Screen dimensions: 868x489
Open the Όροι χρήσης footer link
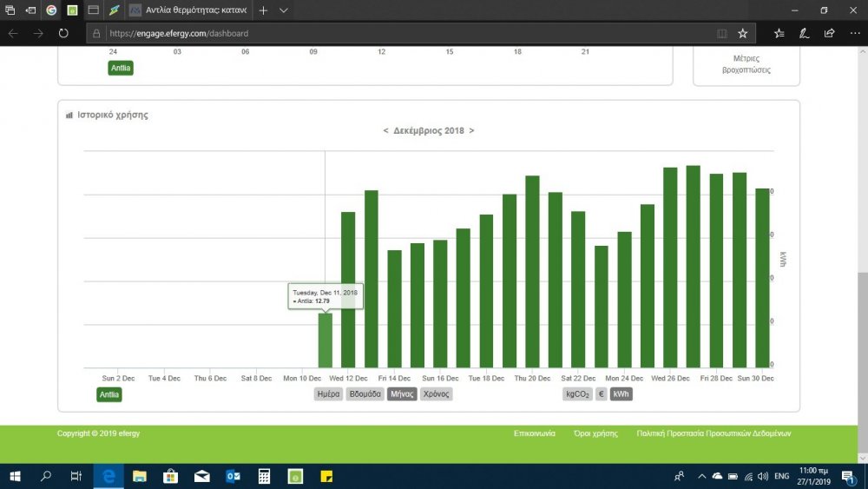tap(595, 433)
